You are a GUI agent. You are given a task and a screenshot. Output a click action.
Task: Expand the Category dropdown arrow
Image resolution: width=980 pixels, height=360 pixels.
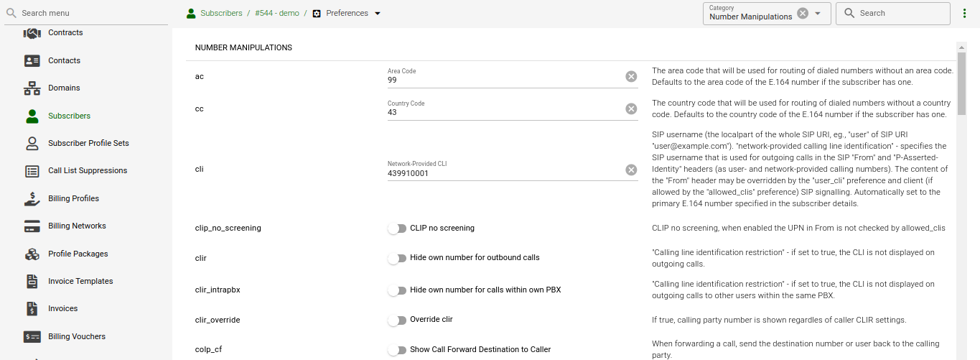(x=818, y=13)
